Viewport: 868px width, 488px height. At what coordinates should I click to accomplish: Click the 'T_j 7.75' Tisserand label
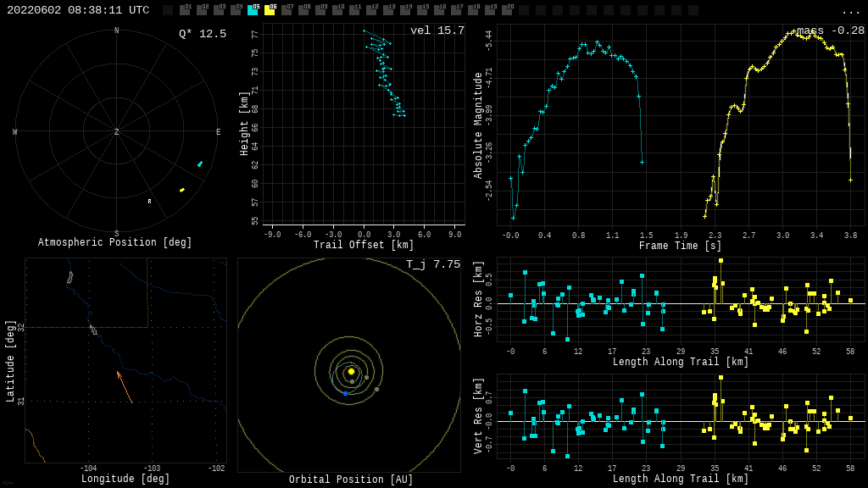click(432, 265)
